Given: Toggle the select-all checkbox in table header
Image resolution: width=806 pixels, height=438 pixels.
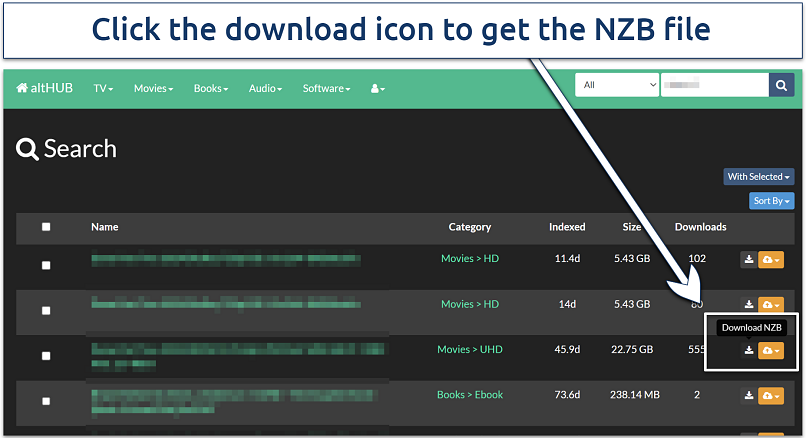Looking at the screenshot, I should point(46,227).
